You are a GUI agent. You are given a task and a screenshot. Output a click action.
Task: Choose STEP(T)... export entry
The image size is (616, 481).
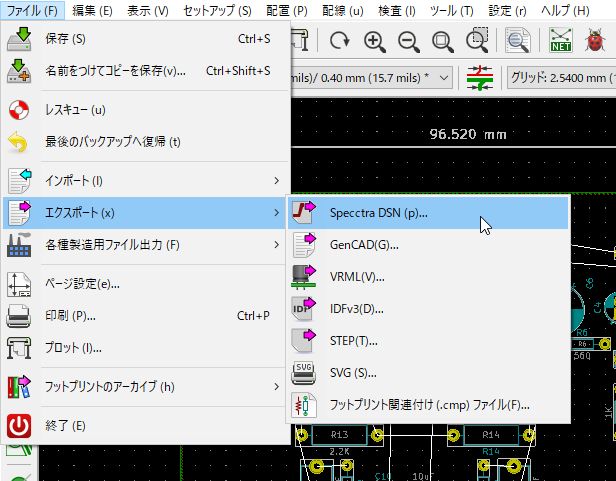click(348, 340)
